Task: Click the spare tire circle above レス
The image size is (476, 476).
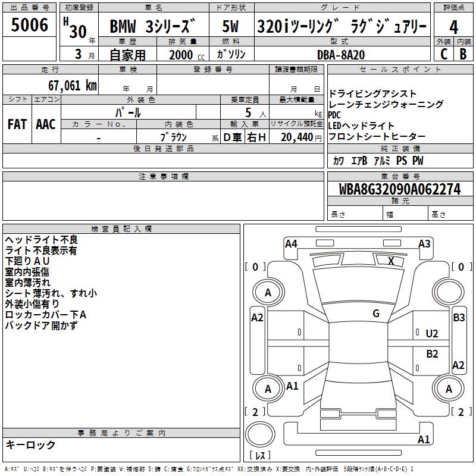Action: (260, 434)
